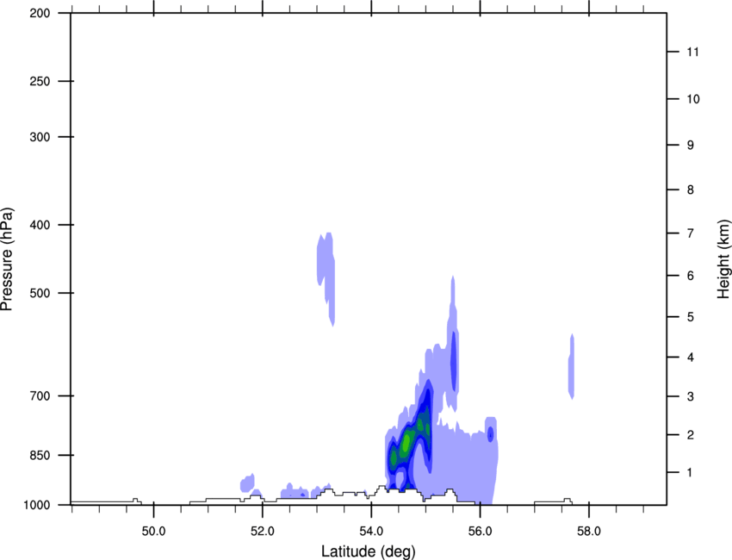Click the "Pressure (hPa)" axis title
This screenshot has width=732, height=560.
(x=7, y=259)
